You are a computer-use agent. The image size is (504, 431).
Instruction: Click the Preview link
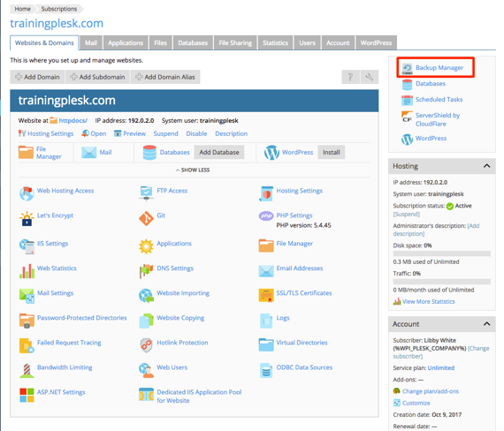point(134,133)
